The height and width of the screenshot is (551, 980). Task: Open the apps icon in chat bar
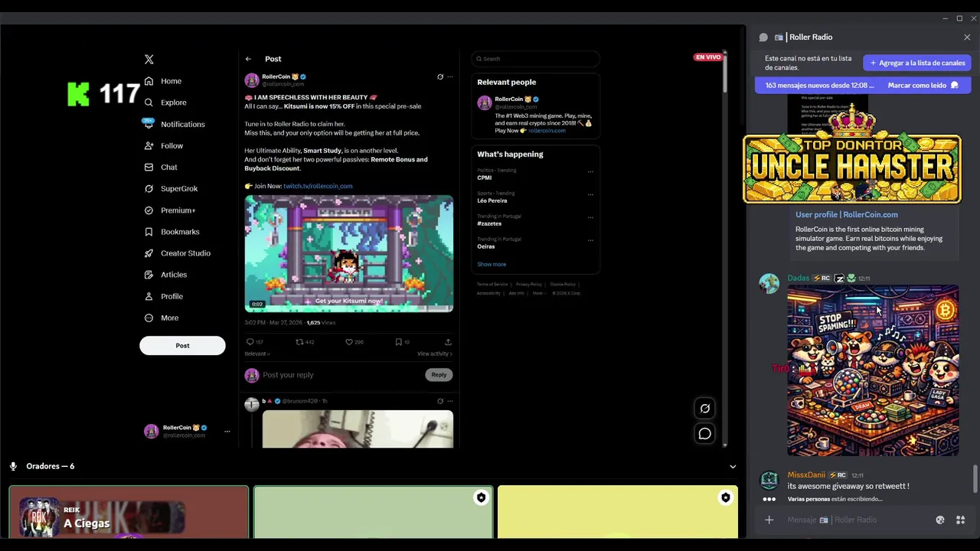click(960, 520)
